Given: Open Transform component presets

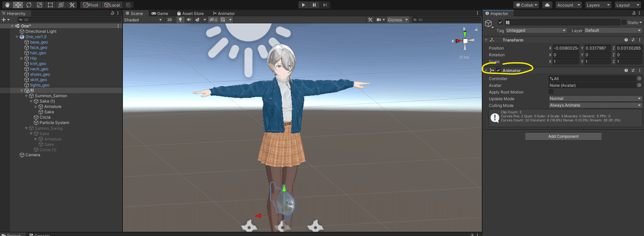Looking at the screenshot, I should click(x=633, y=40).
